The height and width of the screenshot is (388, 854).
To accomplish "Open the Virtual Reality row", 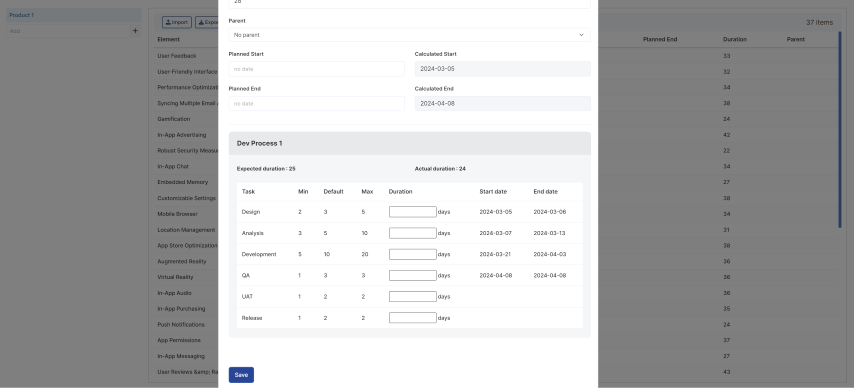I will (175, 277).
